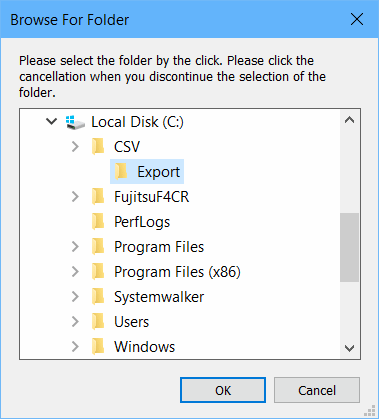Click the PerfLogs folder icon
This screenshot has width=379, height=419.
[98, 222]
